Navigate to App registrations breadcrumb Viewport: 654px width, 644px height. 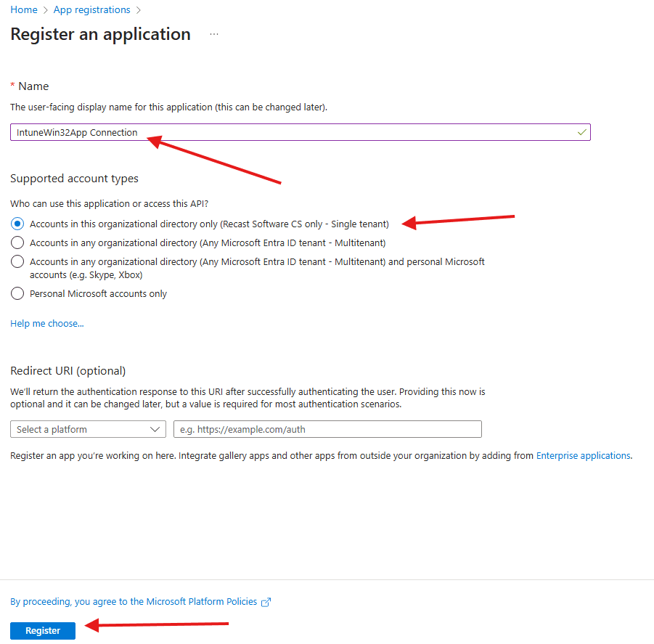tap(92, 10)
